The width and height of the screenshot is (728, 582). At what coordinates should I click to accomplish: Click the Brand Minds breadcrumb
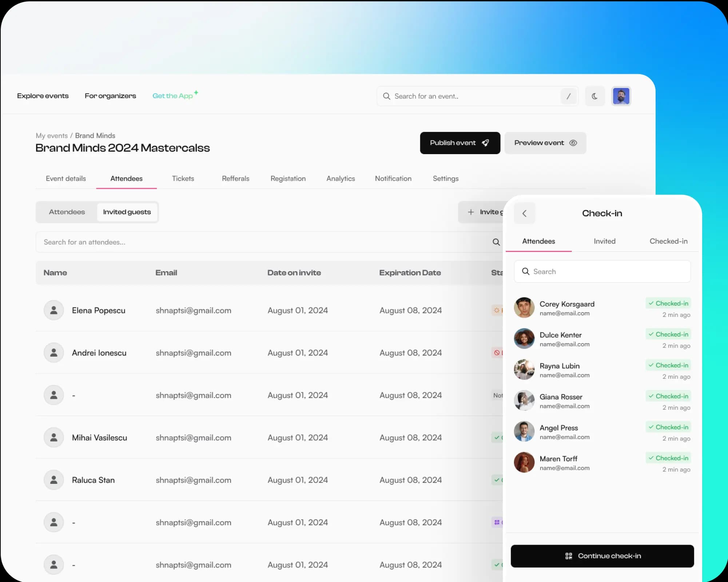tap(95, 136)
